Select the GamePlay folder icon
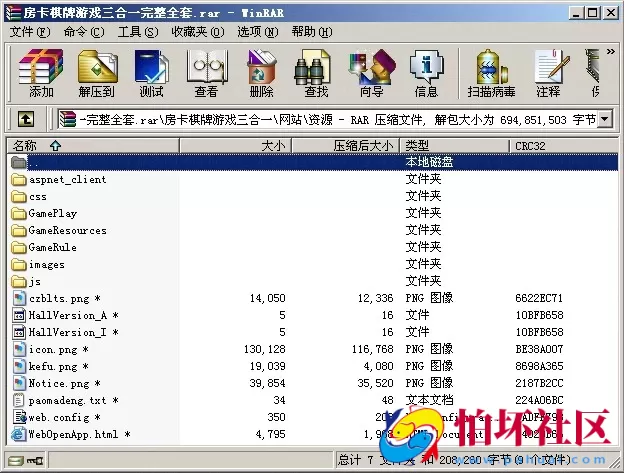This screenshot has width=624, height=473. pos(19,214)
